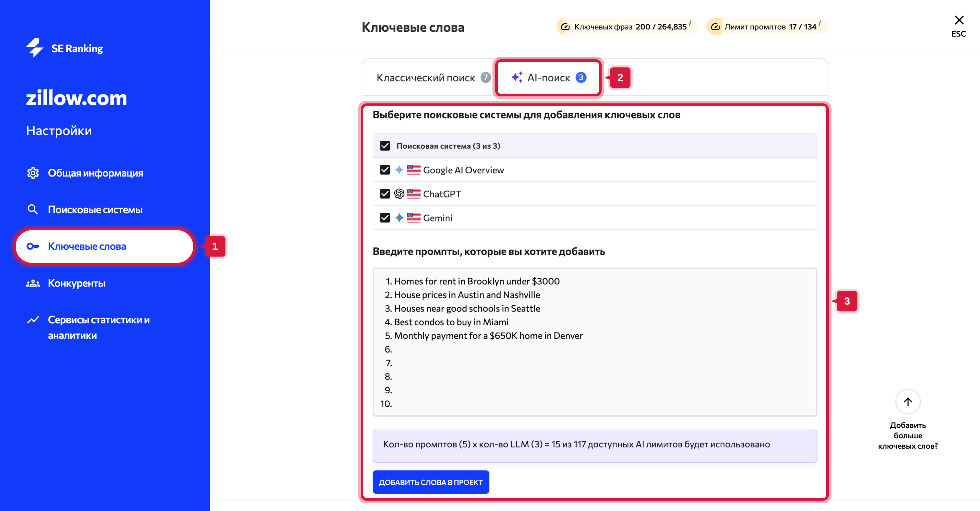The width and height of the screenshot is (980, 511).
Task: Click the SE Ranking logo icon
Action: (35, 48)
